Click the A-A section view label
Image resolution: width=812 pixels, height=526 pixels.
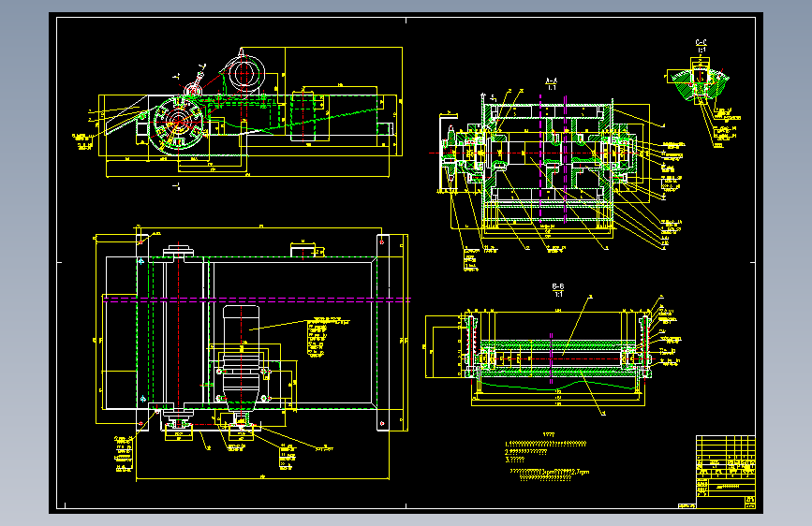coord(552,84)
